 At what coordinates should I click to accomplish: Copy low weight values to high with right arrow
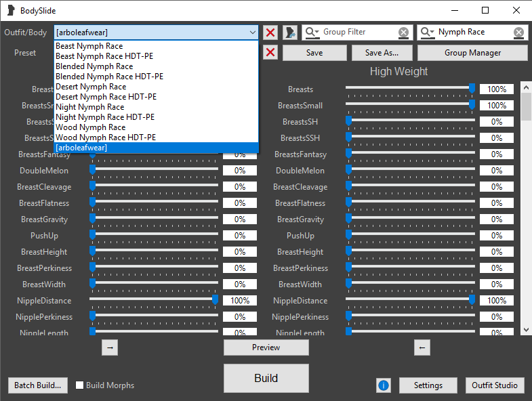coord(110,347)
